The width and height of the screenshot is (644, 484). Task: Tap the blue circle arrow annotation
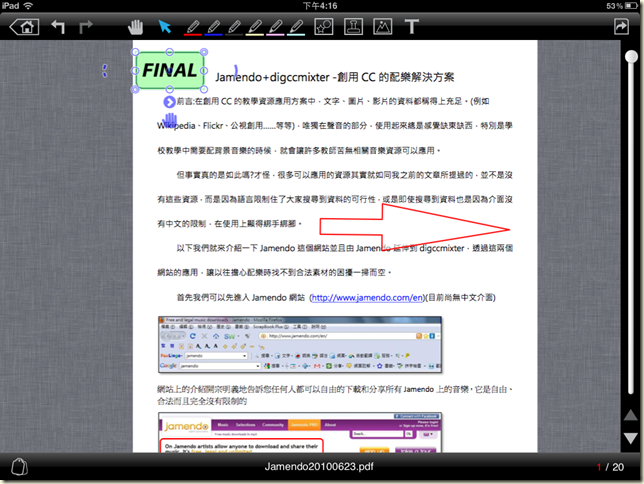[x=169, y=102]
